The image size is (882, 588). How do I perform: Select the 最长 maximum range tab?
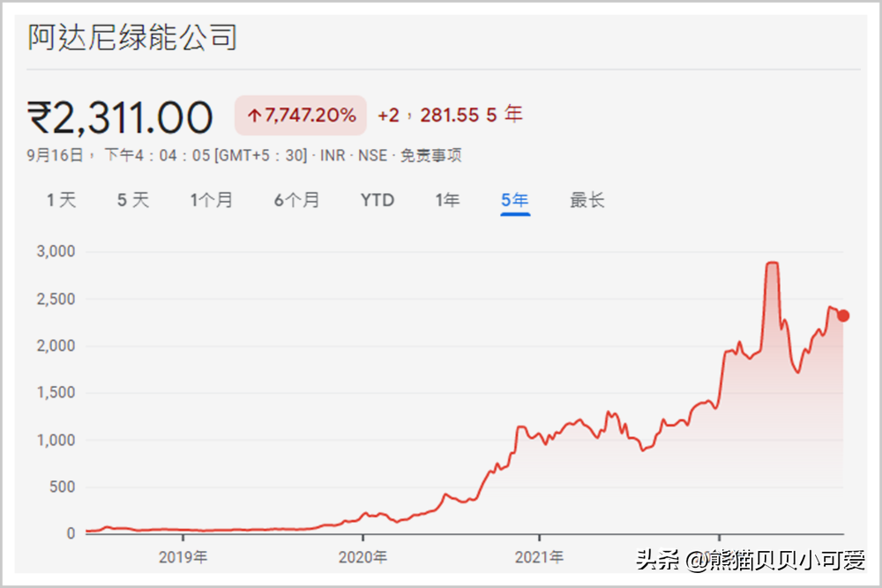587,200
